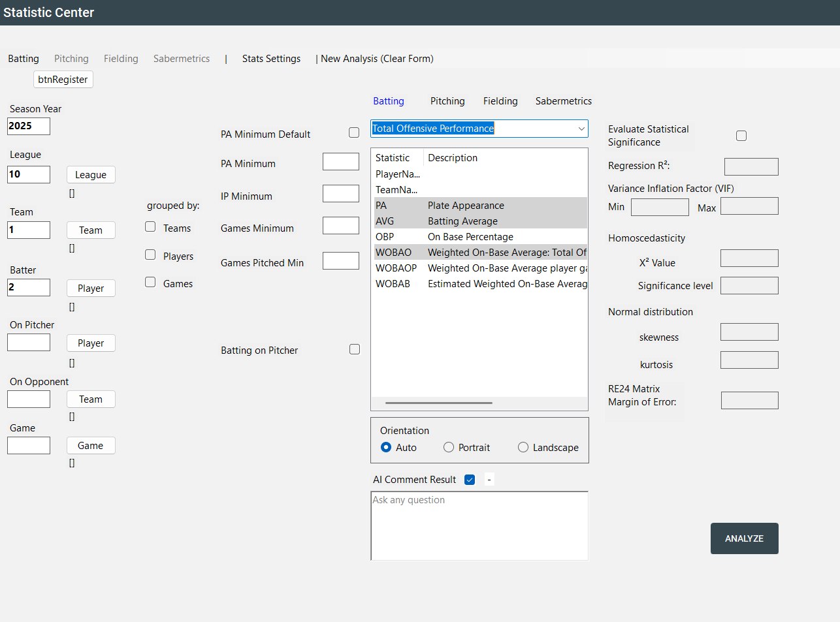The height and width of the screenshot is (622, 840).
Task: Tick the Batting on Pitcher checkbox
Action: (355, 349)
